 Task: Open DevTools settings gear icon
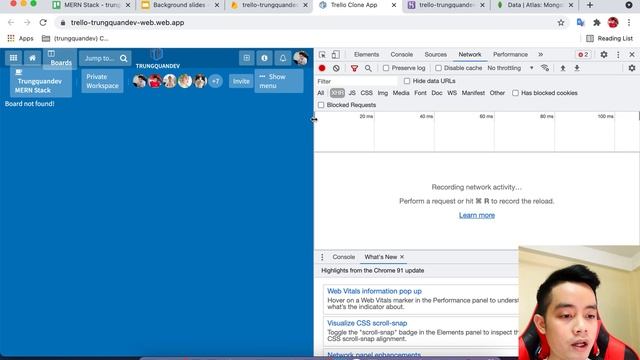click(604, 55)
